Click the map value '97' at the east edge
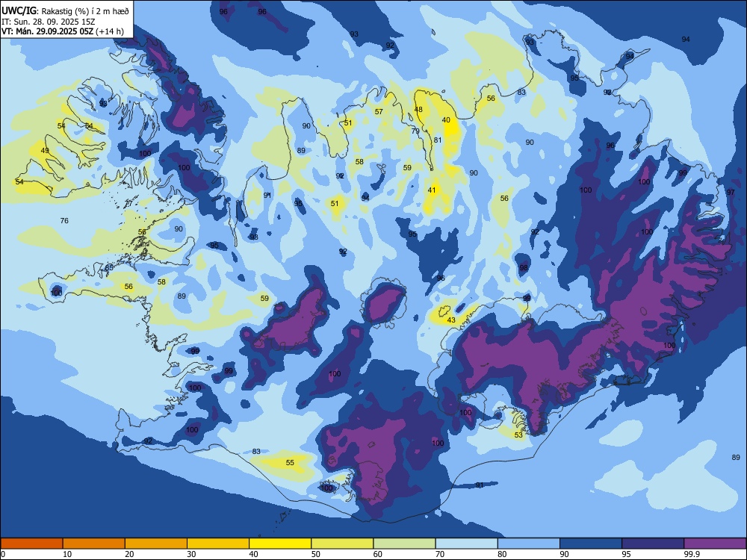 click(731, 193)
